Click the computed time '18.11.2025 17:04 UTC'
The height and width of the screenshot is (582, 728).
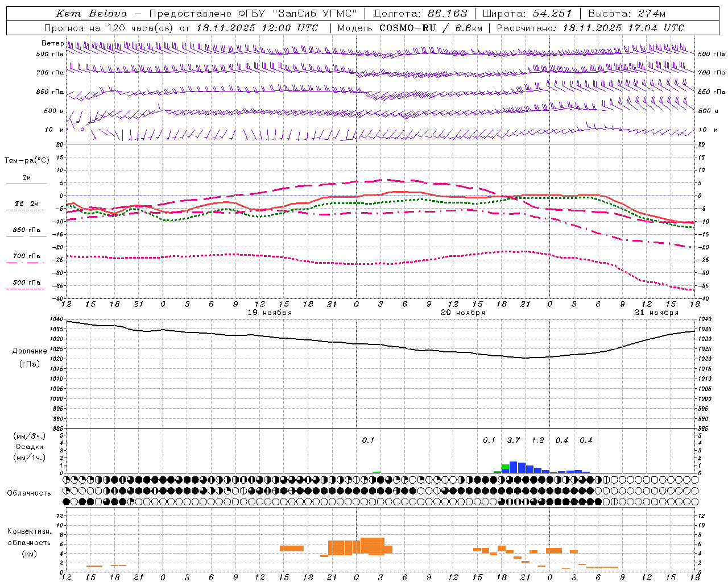[x=623, y=28]
